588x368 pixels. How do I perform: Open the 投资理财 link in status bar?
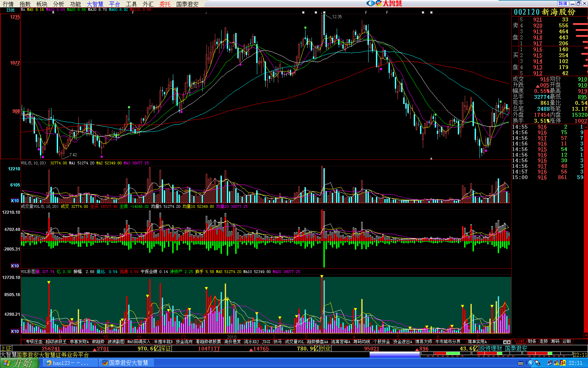click(x=491, y=349)
